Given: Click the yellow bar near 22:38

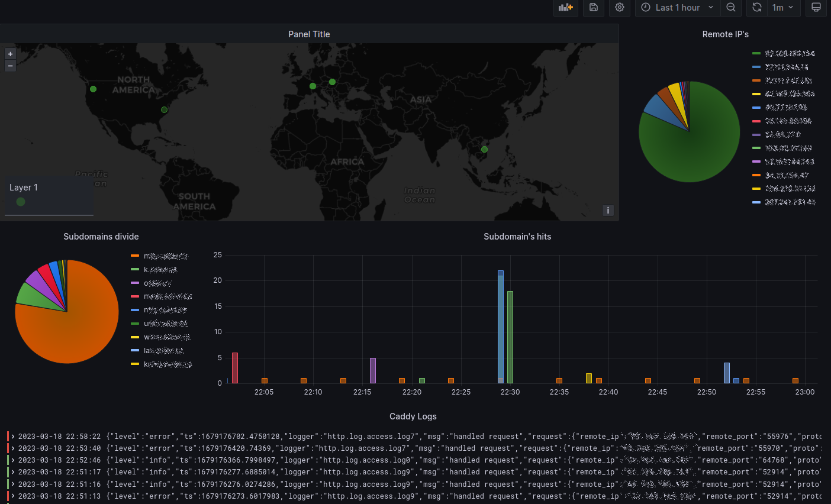Looking at the screenshot, I should (589, 378).
